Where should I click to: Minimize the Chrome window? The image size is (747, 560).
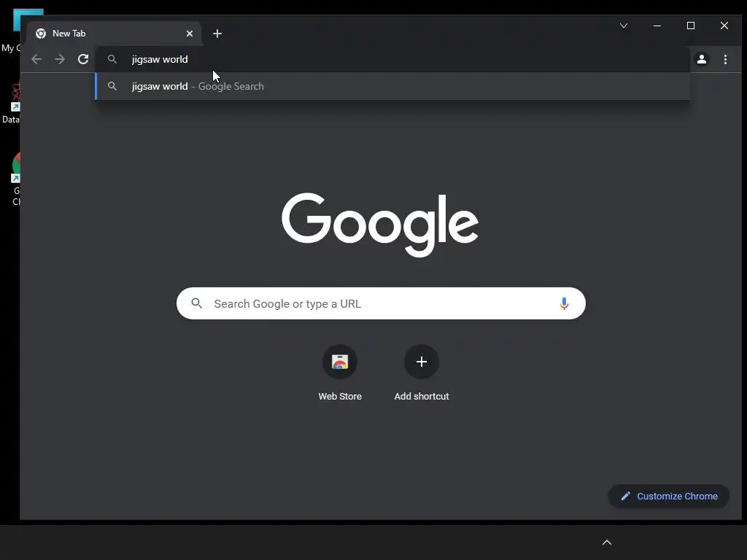click(657, 26)
